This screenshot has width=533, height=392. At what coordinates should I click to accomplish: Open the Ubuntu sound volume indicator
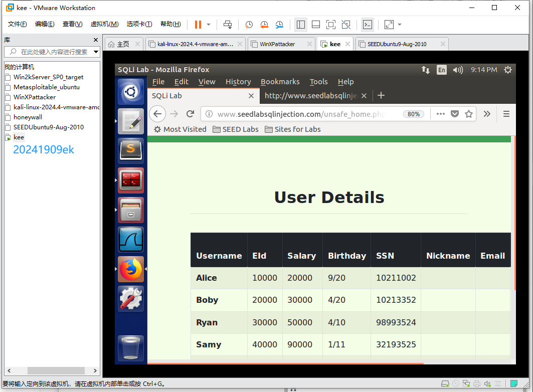458,70
